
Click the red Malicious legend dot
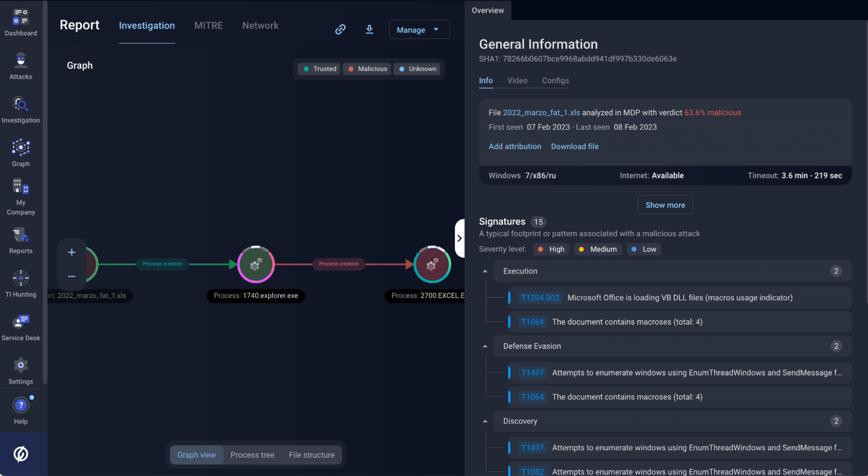[x=351, y=69]
